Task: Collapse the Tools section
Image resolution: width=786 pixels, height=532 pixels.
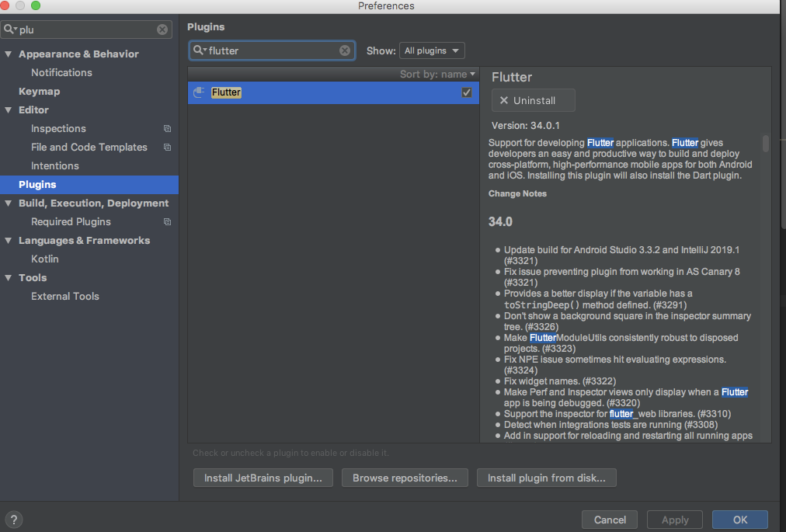Action: tap(9, 277)
